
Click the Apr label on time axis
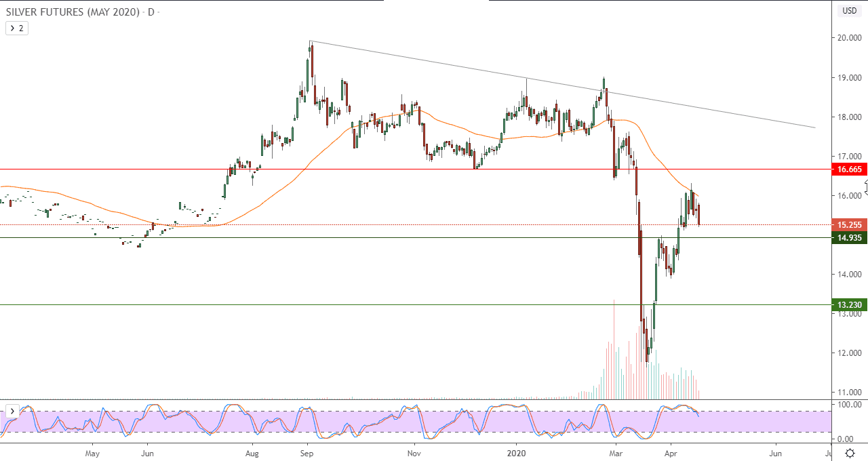pyautogui.click(x=669, y=453)
